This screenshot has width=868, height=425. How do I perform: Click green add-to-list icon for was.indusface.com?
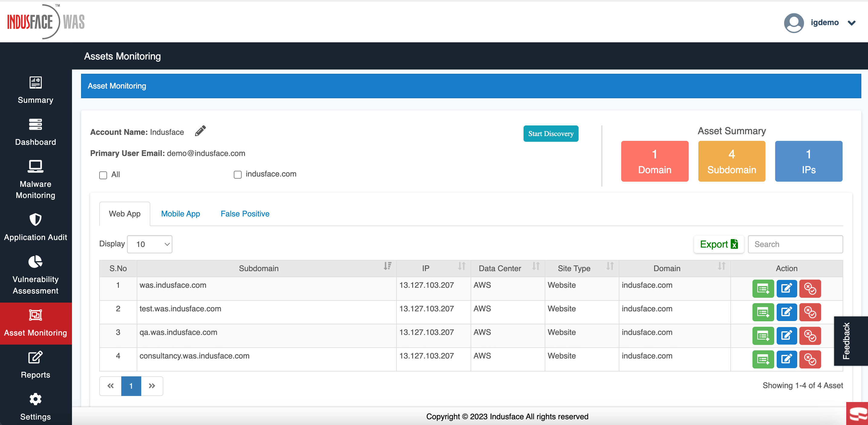click(763, 289)
